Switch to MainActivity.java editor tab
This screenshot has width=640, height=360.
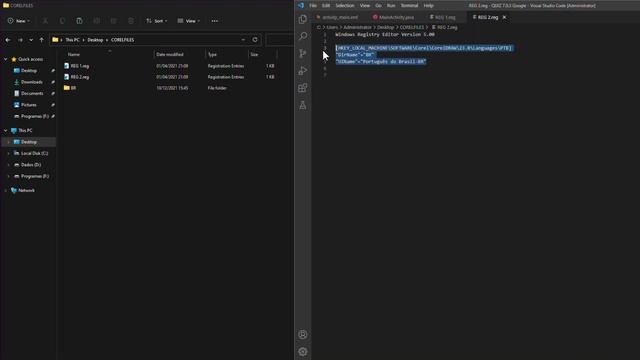pyautogui.click(x=396, y=17)
